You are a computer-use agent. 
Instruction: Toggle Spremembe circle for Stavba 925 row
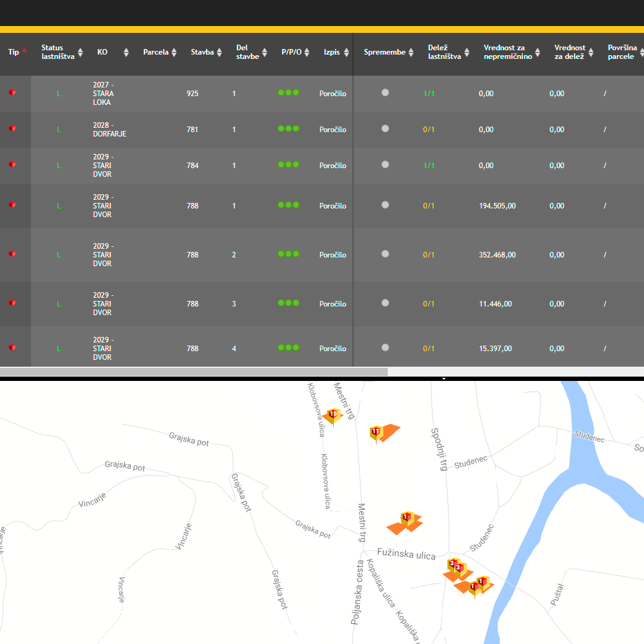tap(385, 92)
